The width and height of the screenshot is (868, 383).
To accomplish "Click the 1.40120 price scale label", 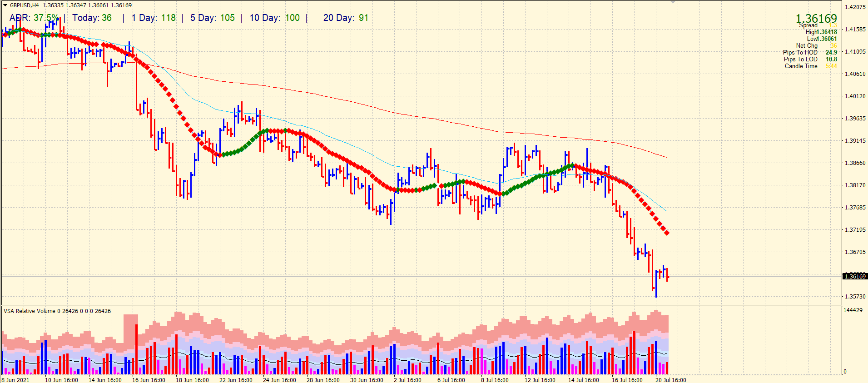I will (855, 96).
